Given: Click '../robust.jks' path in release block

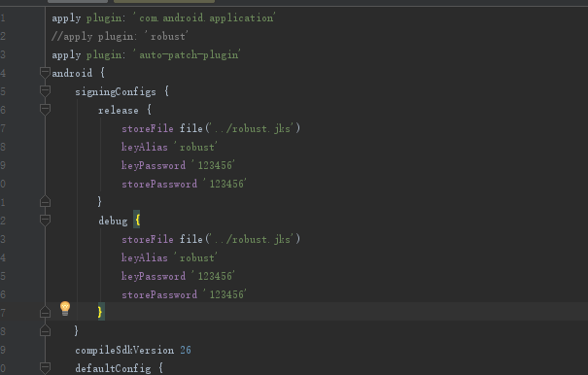Looking at the screenshot, I should pyautogui.click(x=251, y=128).
